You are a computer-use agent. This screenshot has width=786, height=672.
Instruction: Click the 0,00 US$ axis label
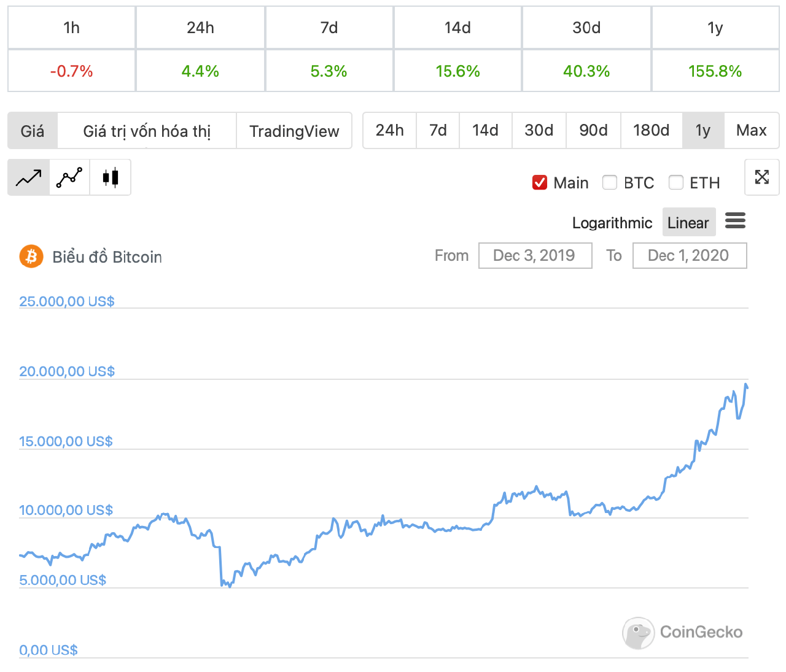click(49, 650)
